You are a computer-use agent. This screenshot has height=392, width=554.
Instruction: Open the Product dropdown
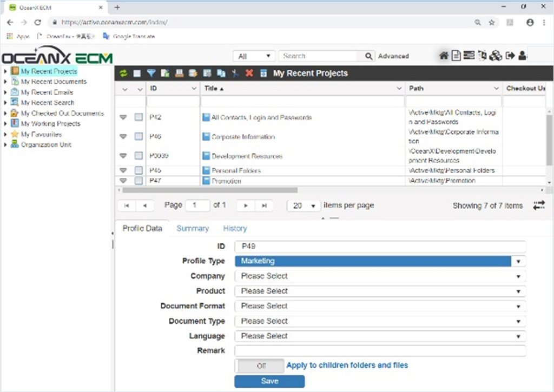tap(380, 291)
